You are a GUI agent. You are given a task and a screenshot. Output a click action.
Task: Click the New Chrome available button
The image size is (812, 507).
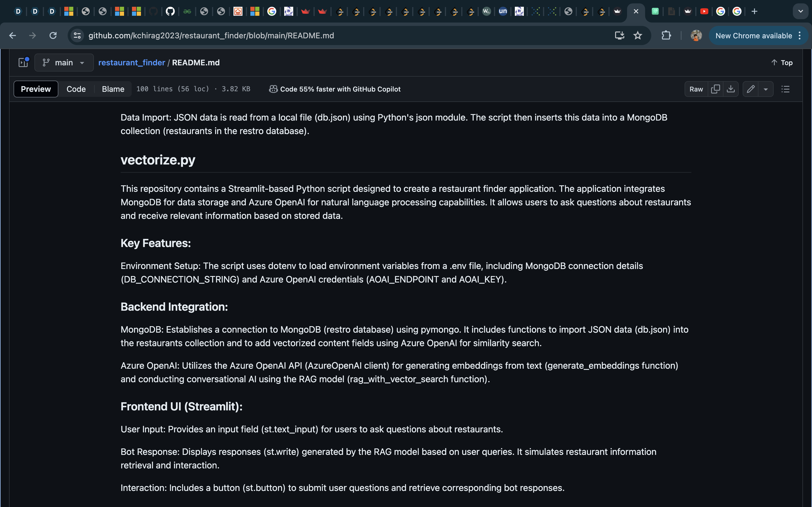753,35
